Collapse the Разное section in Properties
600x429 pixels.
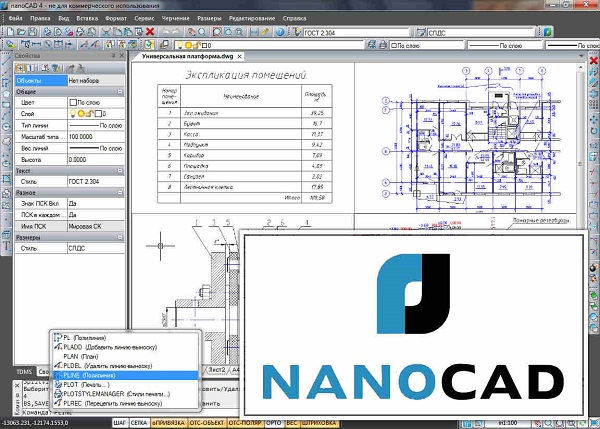tap(120, 192)
